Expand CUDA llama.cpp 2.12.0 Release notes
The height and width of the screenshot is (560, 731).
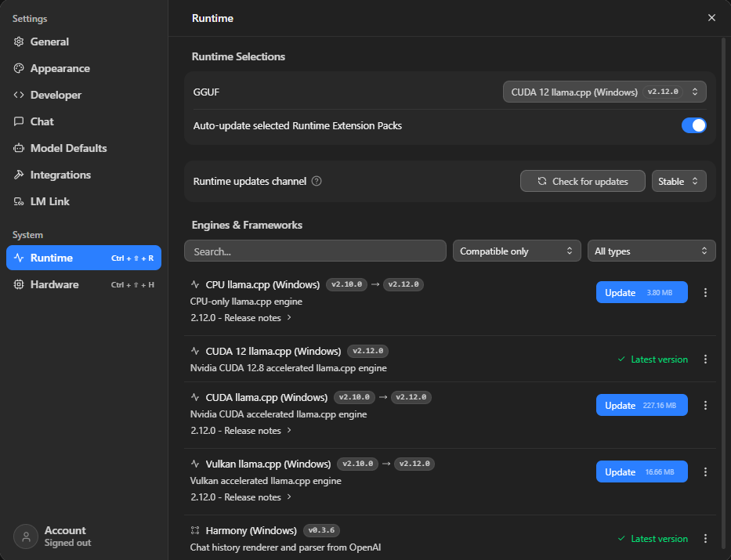pos(241,431)
